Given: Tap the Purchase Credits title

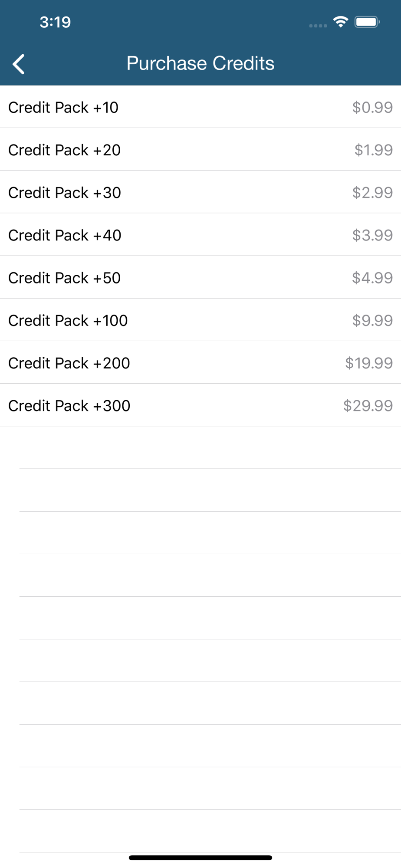Looking at the screenshot, I should [x=200, y=63].
